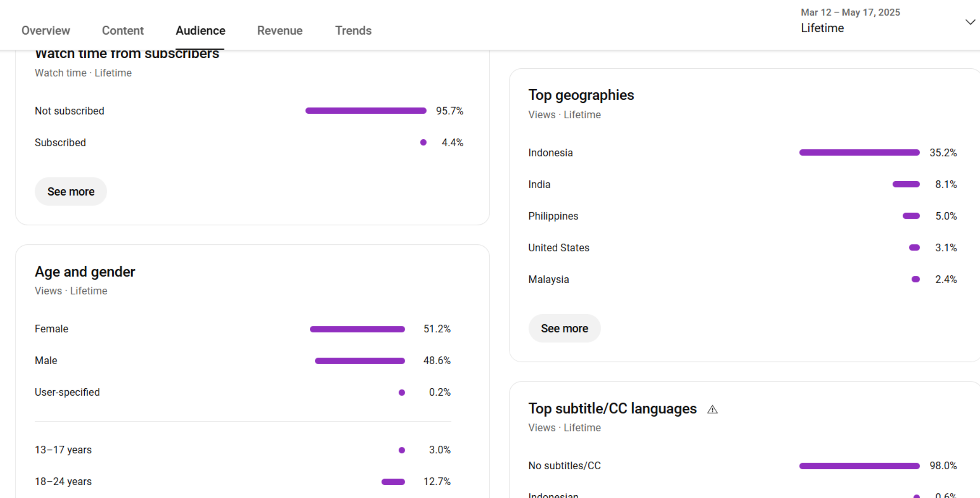The width and height of the screenshot is (980, 498).
Task: Open the Overview tab
Action: point(46,30)
